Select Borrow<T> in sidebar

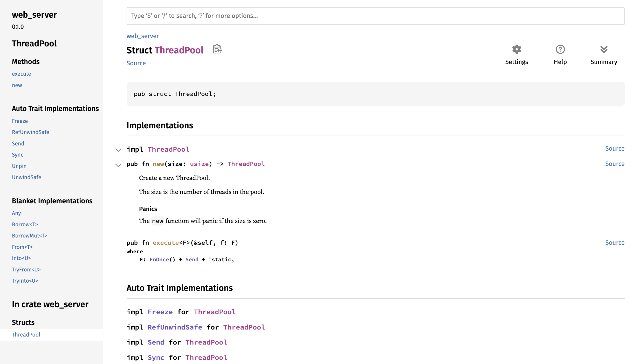click(x=25, y=225)
